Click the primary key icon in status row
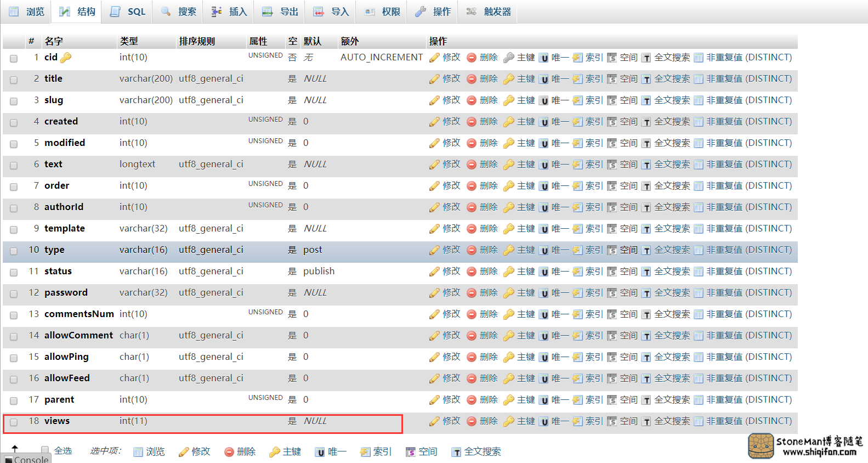Viewport: 868px width, 463px height. [509, 272]
